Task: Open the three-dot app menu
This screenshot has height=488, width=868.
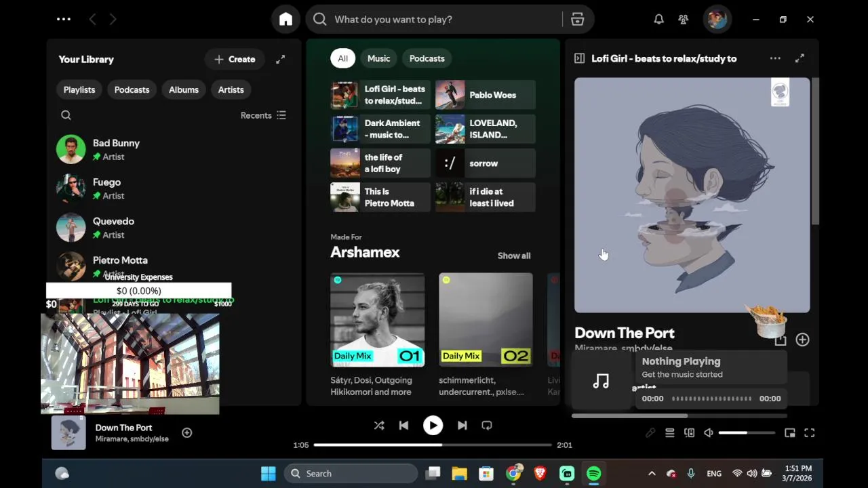Action: [64, 19]
